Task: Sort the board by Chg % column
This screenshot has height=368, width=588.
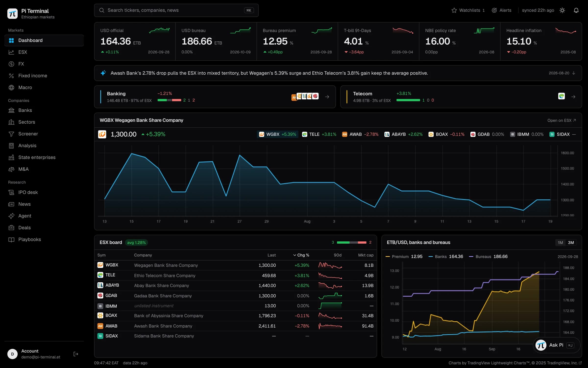Action: 301,255
